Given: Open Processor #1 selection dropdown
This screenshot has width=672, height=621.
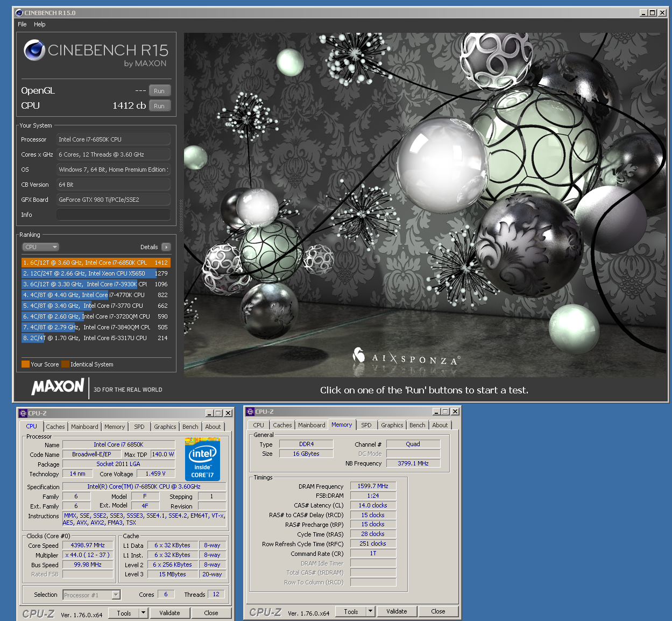Looking at the screenshot, I should point(92,595).
